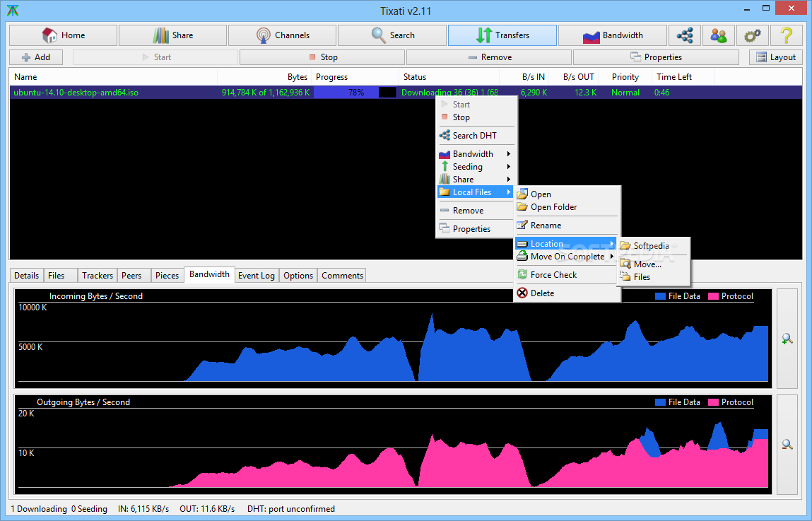Zoom out the outgoing bandwidth graph

pyautogui.click(x=787, y=444)
